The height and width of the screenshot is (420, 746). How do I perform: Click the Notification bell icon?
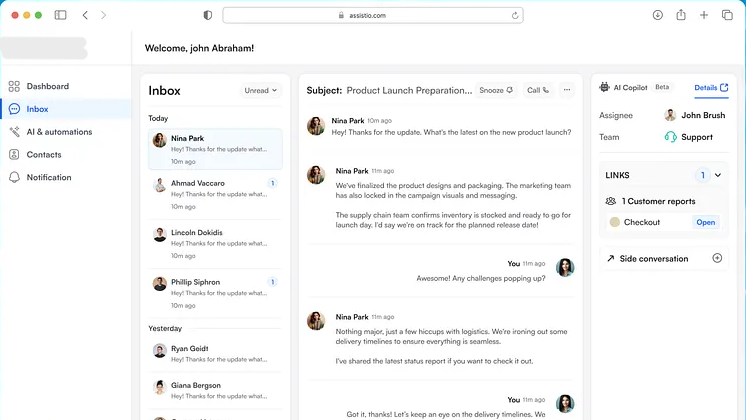(x=14, y=177)
